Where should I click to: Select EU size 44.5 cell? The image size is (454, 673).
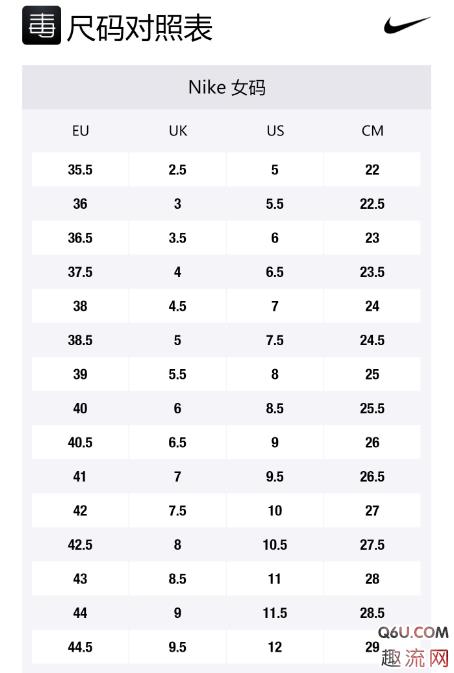(x=80, y=647)
